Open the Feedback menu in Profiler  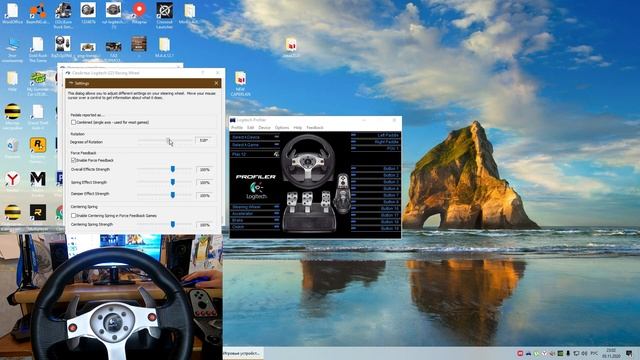pyautogui.click(x=315, y=128)
